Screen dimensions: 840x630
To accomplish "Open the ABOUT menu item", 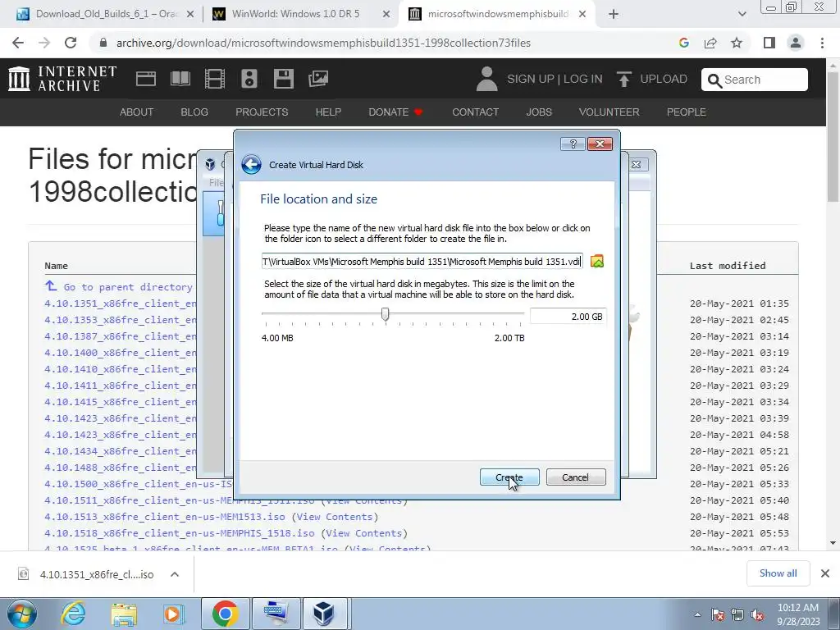I will (x=136, y=112).
